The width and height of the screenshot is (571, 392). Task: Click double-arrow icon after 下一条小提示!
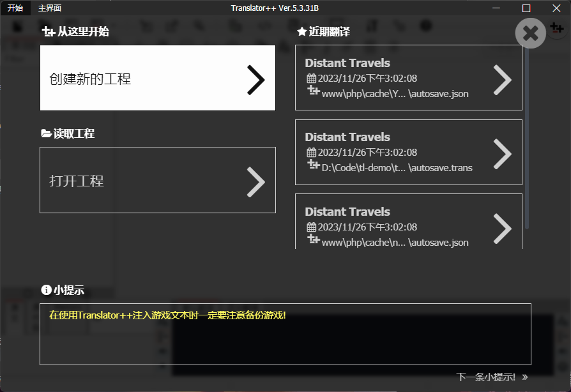525,377
